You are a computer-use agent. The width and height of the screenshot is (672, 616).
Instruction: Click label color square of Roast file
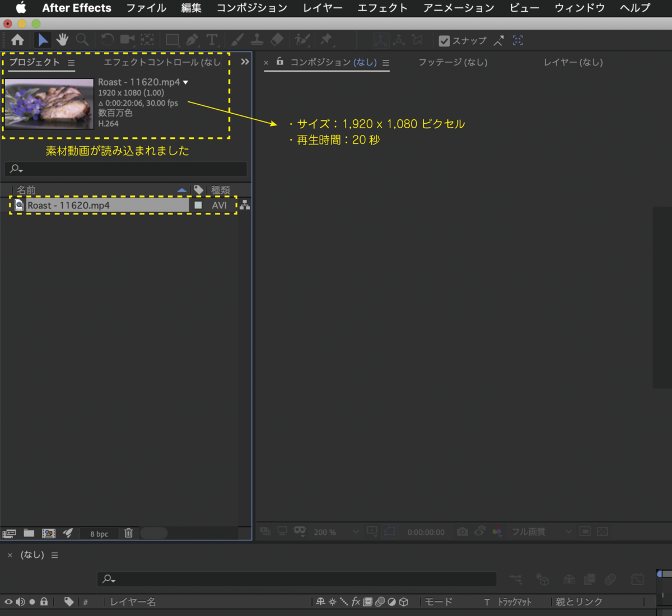(x=198, y=206)
